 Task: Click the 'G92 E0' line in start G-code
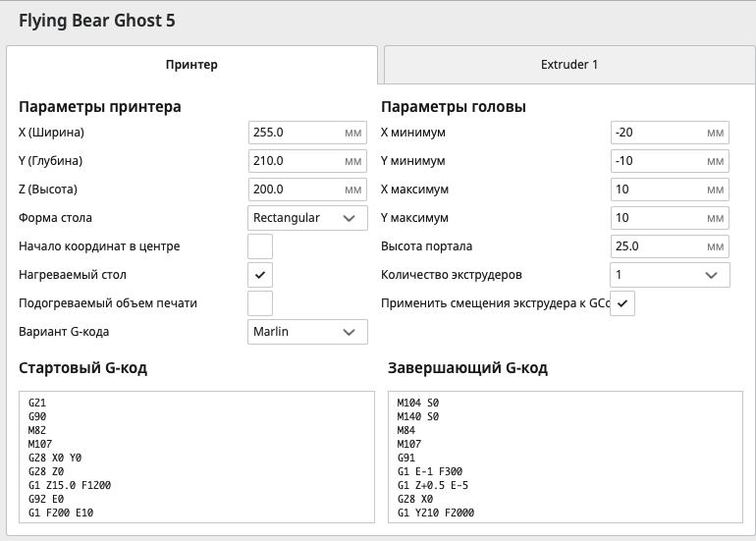pyautogui.click(x=46, y=499)
